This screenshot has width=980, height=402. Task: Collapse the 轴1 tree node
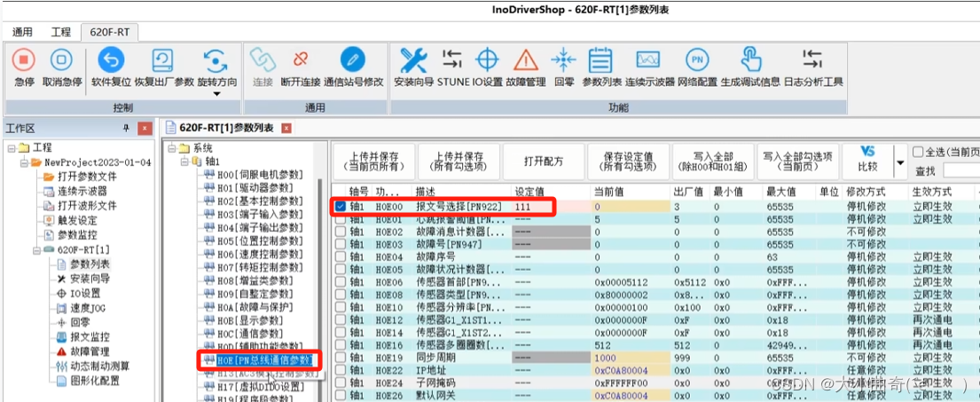point(184,162)
